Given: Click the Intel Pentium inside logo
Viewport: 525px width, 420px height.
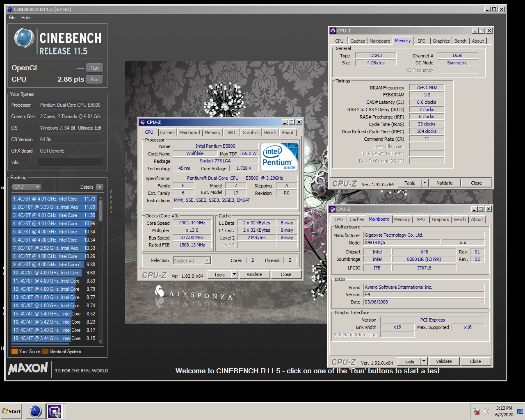Looking at the screenshot, I should pos(279,157).
